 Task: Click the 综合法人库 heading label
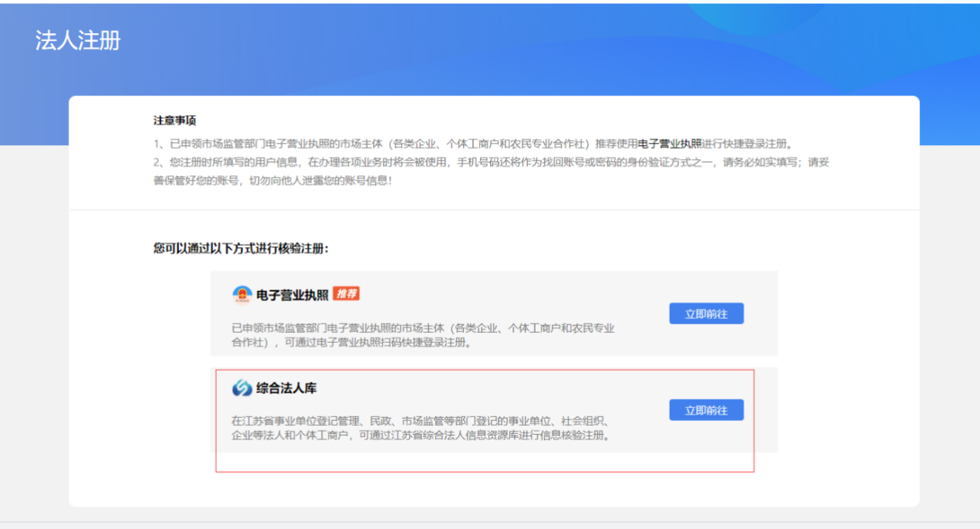[x=286, y=388]
